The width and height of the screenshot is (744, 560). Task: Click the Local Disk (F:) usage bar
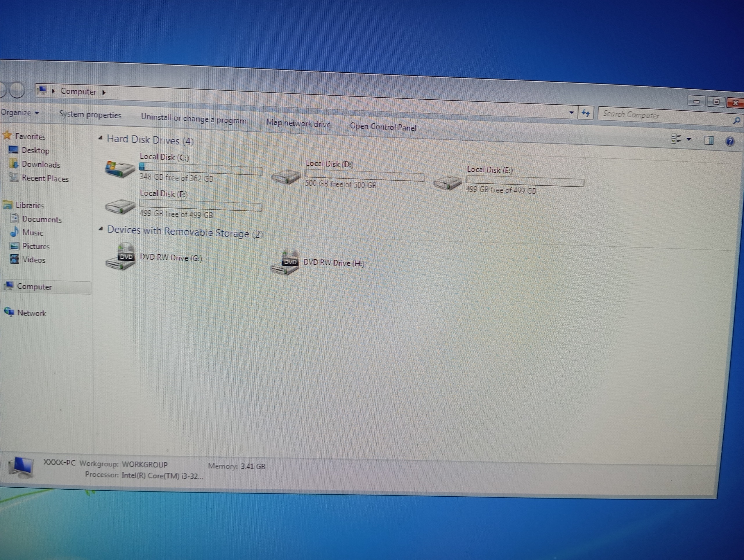pos(201,205)
